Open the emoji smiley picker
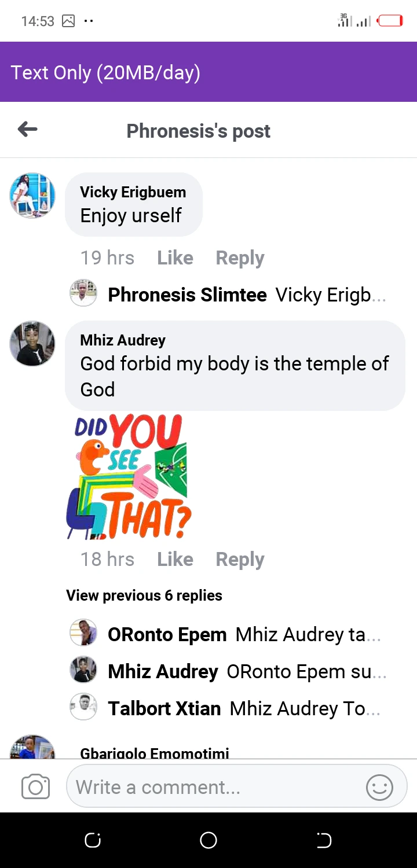This screenshot has height=868, width=417. (x=379, y=787)
